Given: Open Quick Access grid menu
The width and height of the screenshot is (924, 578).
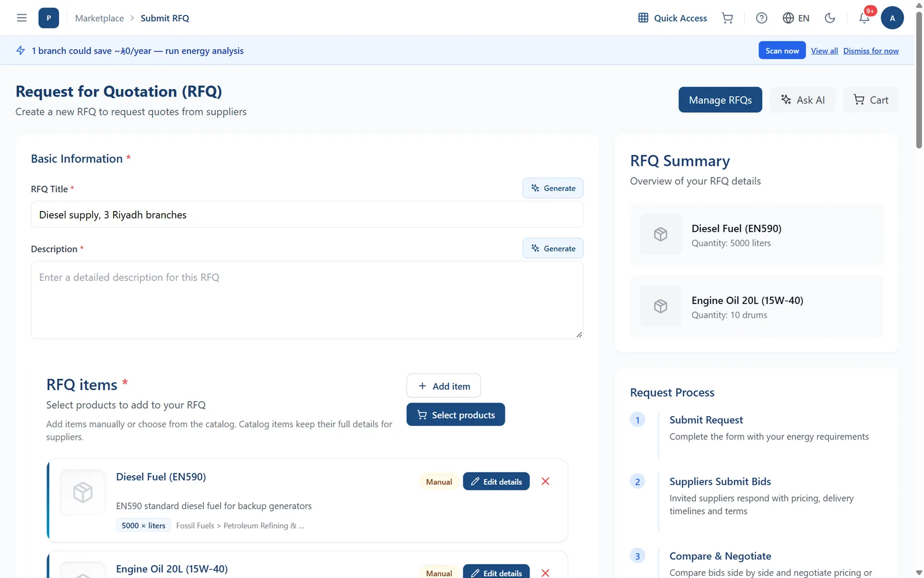Looking at the screenshot, I should point(672,18).
